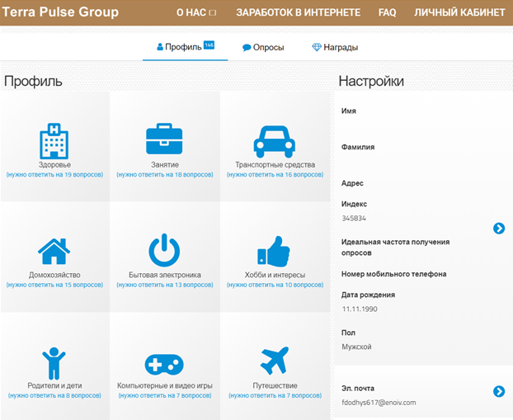The width and height of the screenshot is (513, 420).
Task: Open the Путешествие airplane icon
Action: [275, 361]
